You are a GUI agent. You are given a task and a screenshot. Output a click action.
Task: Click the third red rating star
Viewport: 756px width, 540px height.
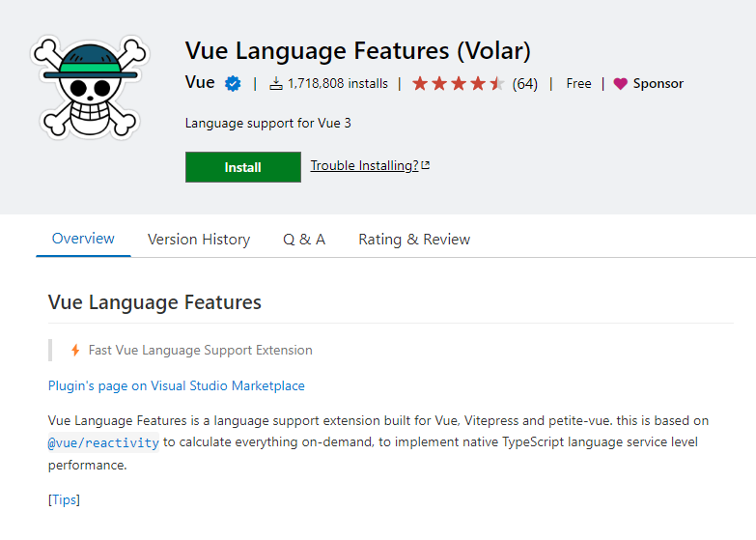(x=459, y=83)
